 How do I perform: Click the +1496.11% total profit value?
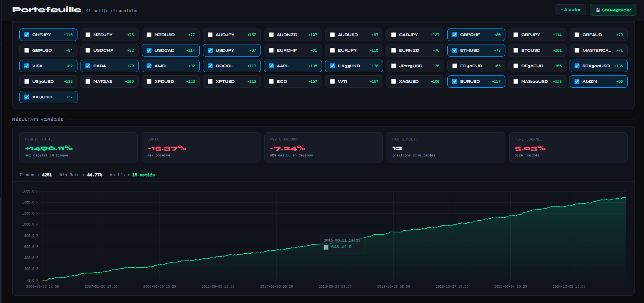coord(49,148)
